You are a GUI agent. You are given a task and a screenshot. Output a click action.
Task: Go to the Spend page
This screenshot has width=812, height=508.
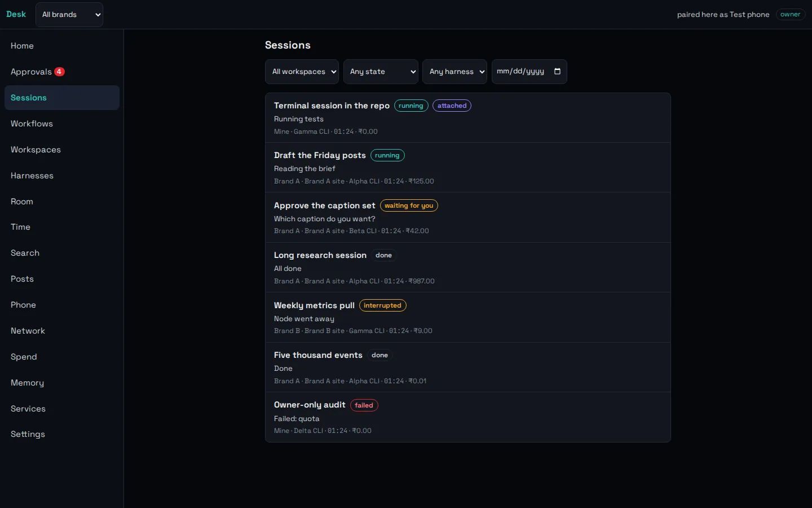click(x=62, y=357)
